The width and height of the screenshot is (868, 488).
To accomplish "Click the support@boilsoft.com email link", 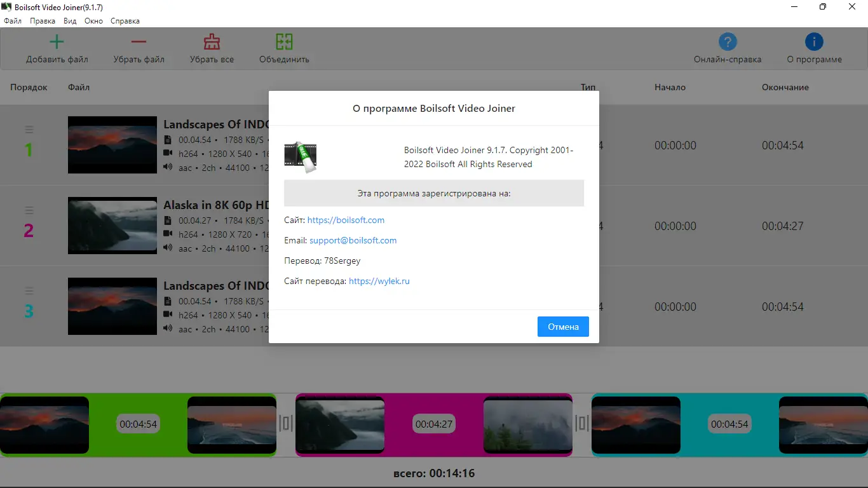I will click(x=353, y=240).
